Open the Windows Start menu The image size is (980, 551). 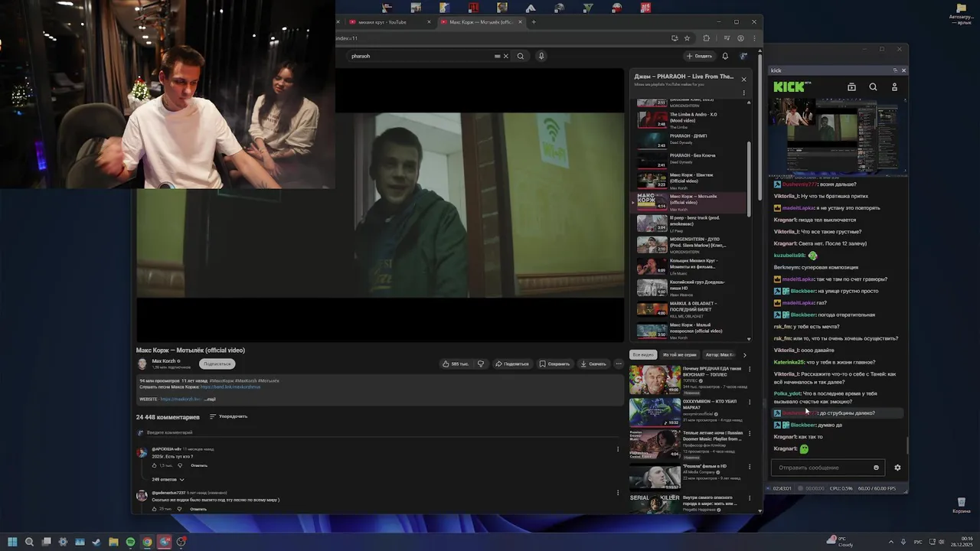pos(12,542)
